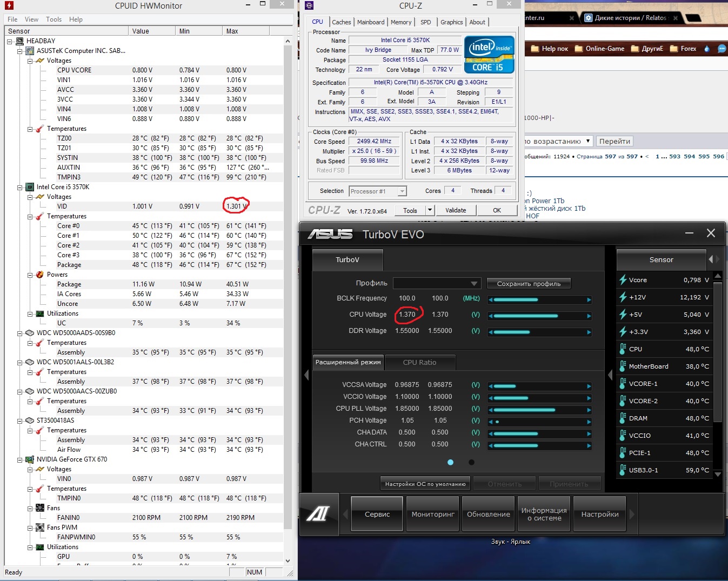
Task: Click the Intel inside Core i5 logo in CPU-Z
Action: [489, 54]
